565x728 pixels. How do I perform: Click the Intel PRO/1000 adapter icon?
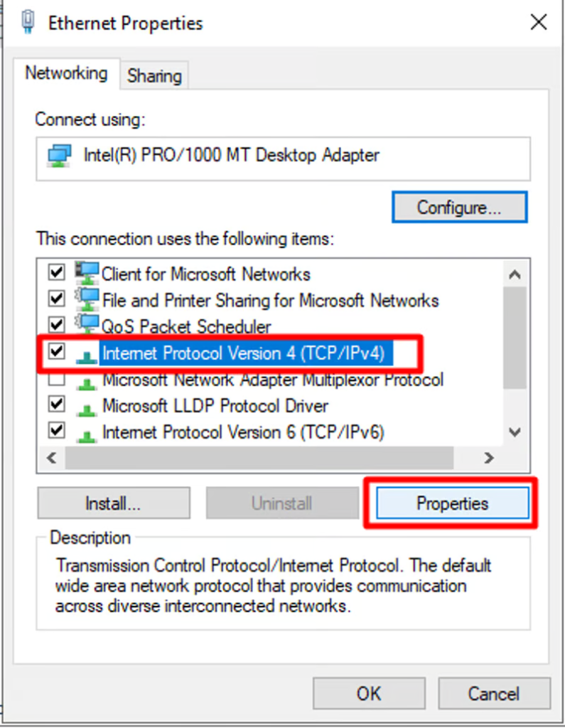60,156
